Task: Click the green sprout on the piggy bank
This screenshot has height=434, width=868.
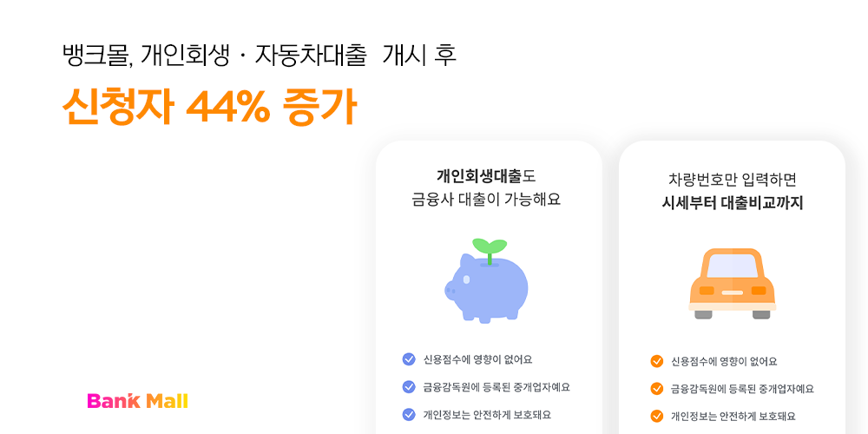Action: point(490,250)
